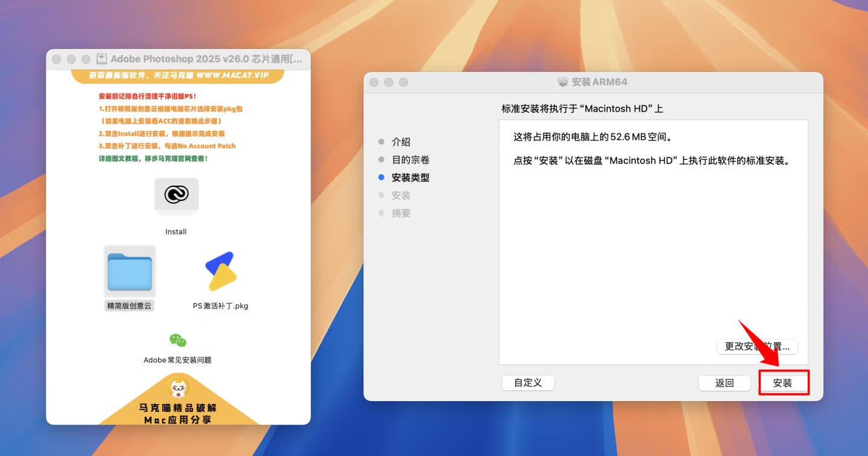Open the 精简版创意云 folder icon

(130, 271)
